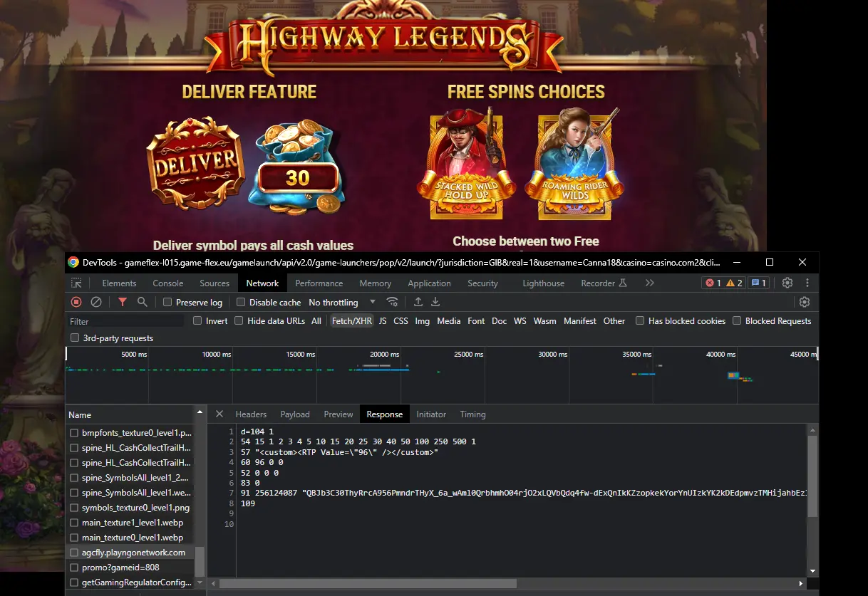The image size is (868, 596).
Task: Clear the network log
Action: 96,302
